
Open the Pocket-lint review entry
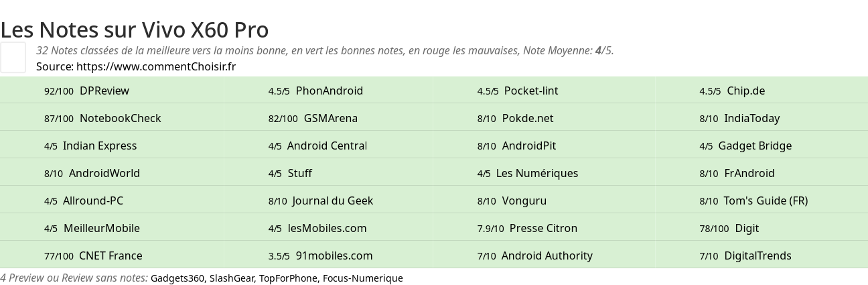pyautogui.click(x=518, y=91)
